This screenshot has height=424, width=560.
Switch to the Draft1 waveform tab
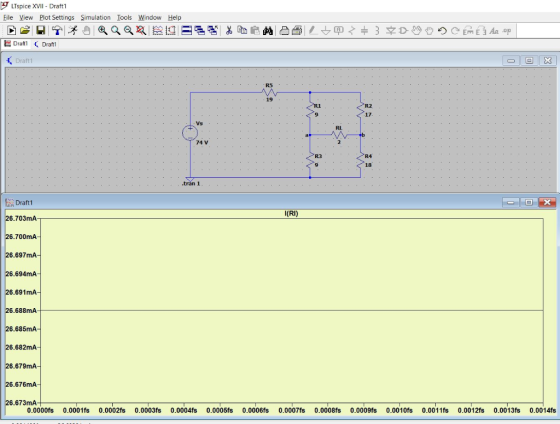(x=16, y=44)
